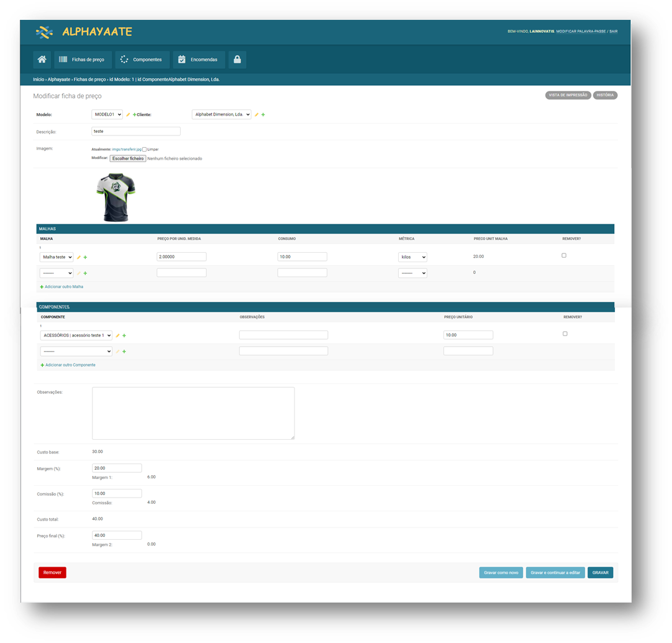This screenshot has height=643, width=672.
Task: Open Encomendas menu
Action: [199, 60]
